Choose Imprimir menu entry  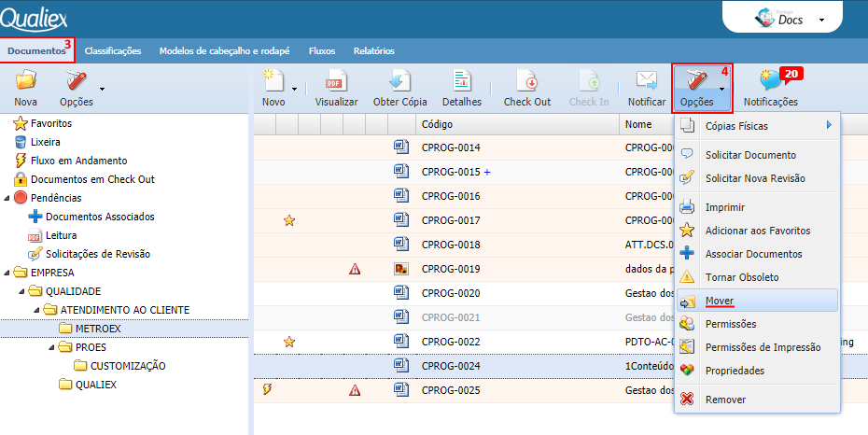pyautogui.click(x=757, y=207)
